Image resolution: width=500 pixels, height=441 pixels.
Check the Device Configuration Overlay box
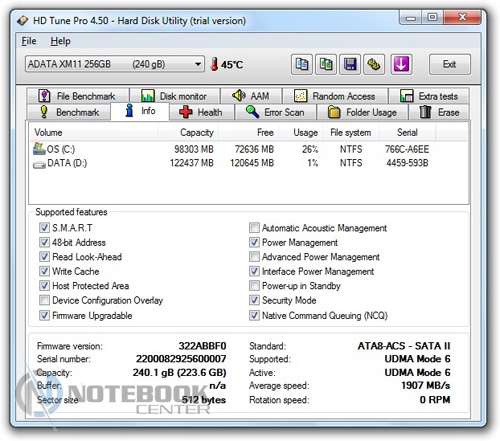point(44,300)
